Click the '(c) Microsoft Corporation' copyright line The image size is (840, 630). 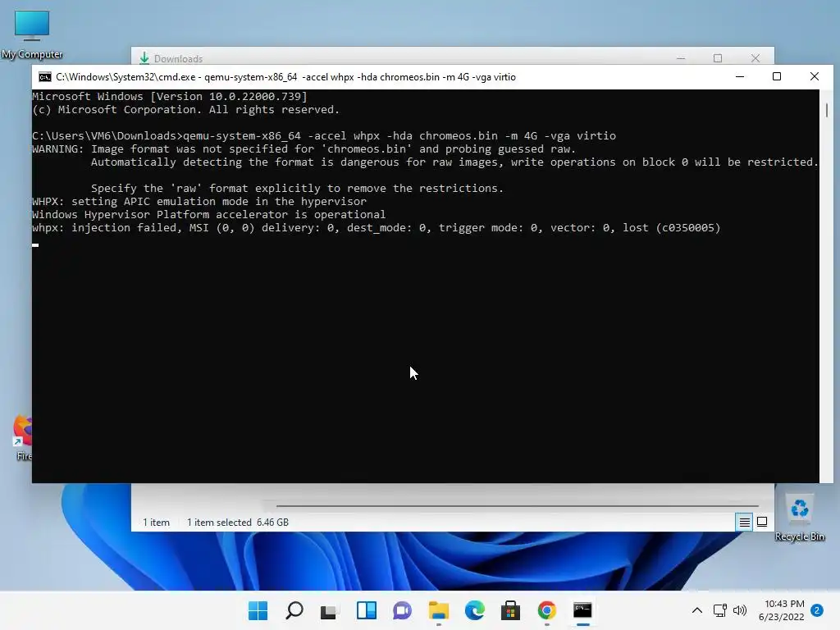point(186,110)
